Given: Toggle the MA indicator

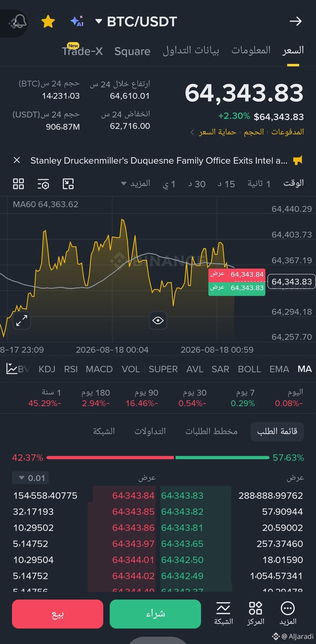Looking at the screenshot, I should [x=305, y=369].
